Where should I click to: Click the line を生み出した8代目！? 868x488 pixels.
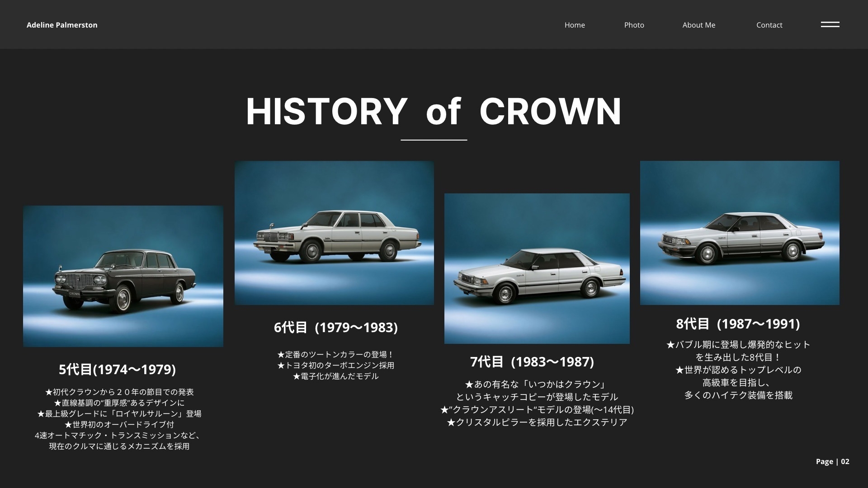click(x=738, y=357)
